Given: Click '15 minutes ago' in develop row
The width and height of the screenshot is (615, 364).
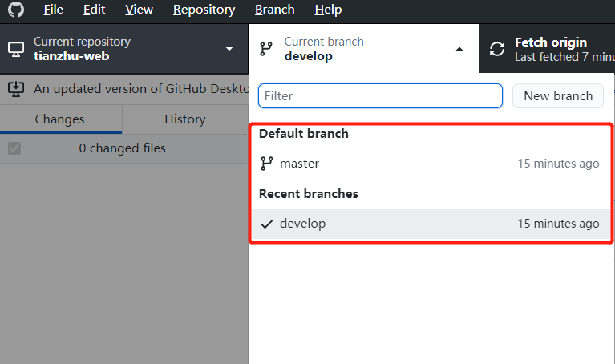Looking at the screenshot, I should coord(558,224).
